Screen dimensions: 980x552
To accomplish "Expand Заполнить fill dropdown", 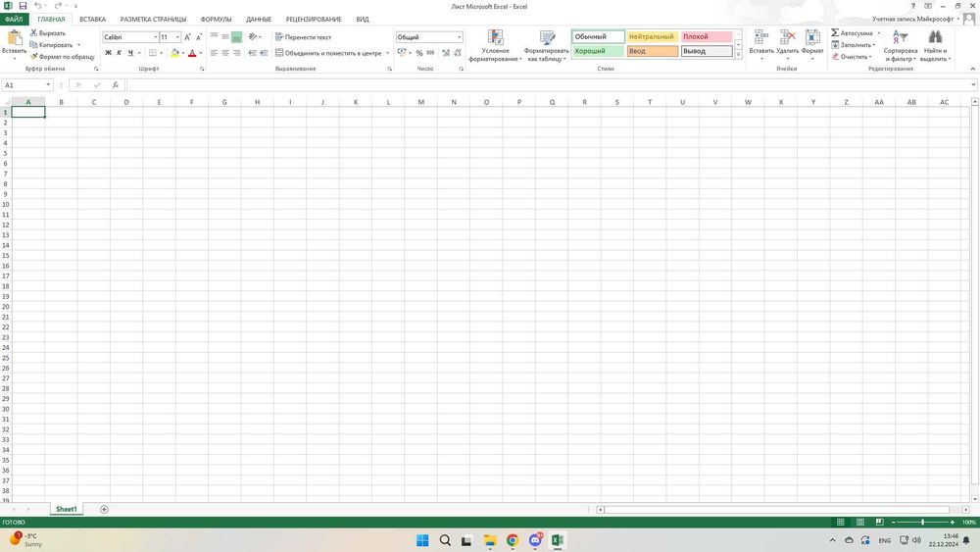I will coord(874,45).
